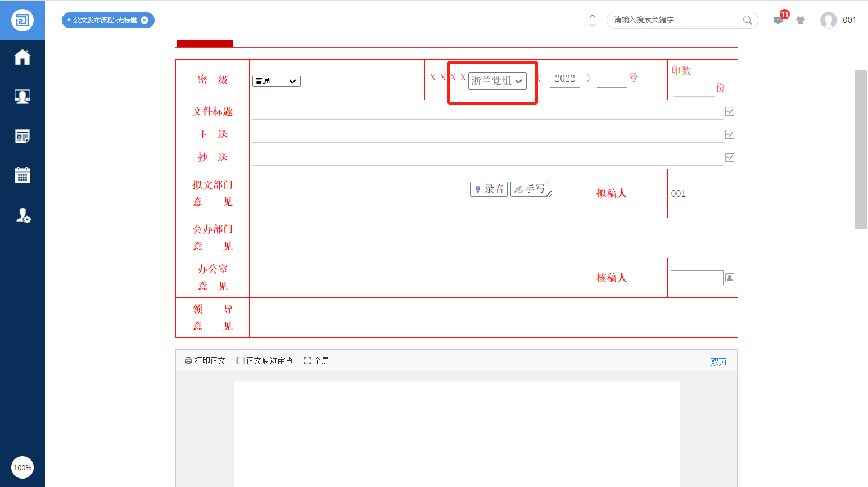Click the app logo in the sidebar
The height and width of the screenshot is (487, 868).
tap(22, 20)
